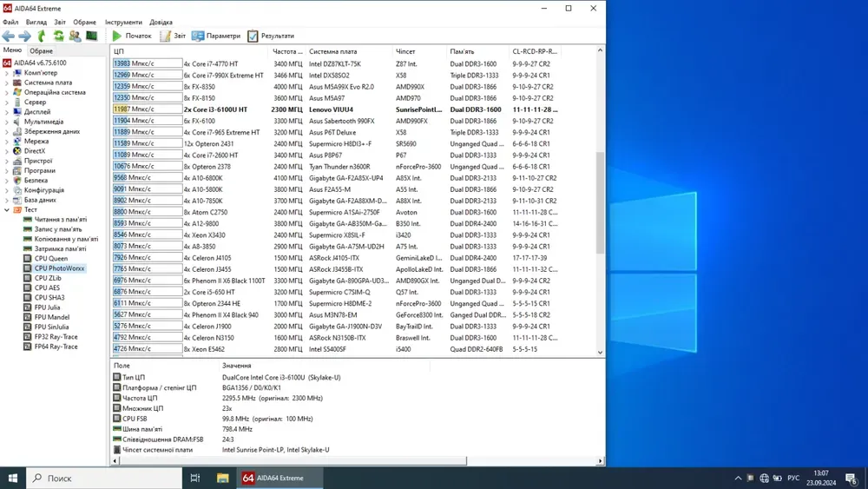Collapse the Тест tree node

click(x=7, y=209)
